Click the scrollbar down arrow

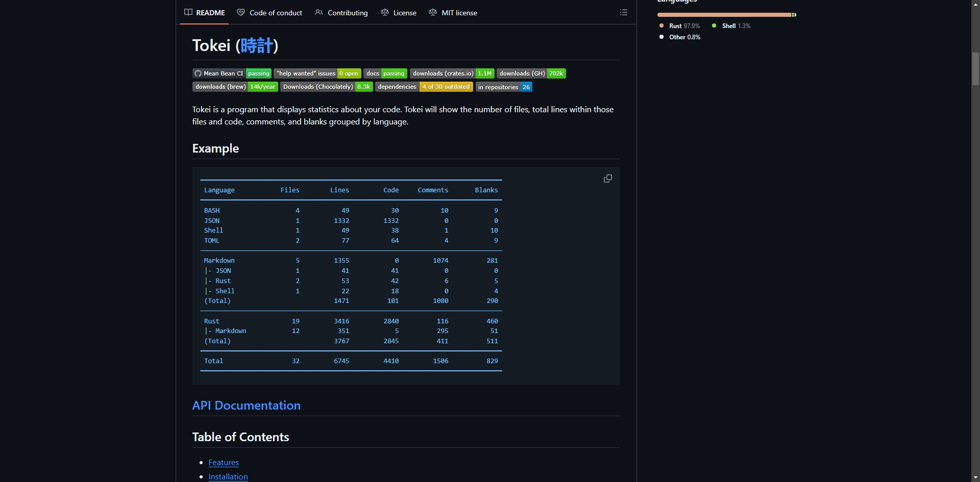coord(975,477)
